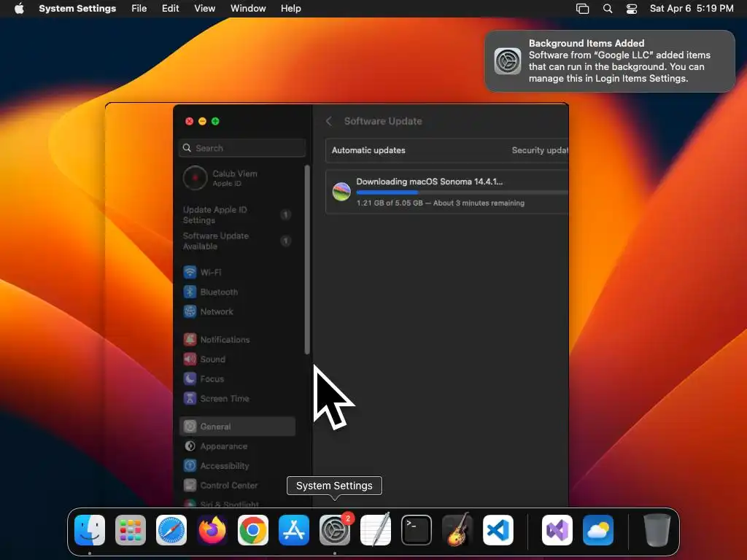747x560 pixels.
Task: Open TextEdit from the Dock
Action: pos(376,530)
